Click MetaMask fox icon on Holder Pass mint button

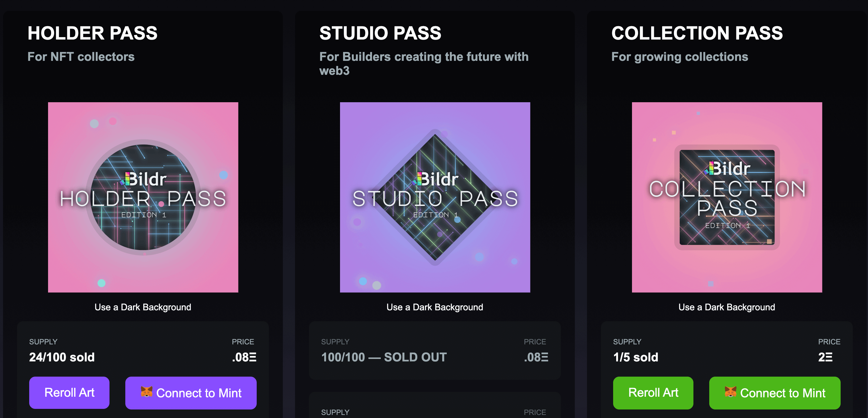click(147, 392)
